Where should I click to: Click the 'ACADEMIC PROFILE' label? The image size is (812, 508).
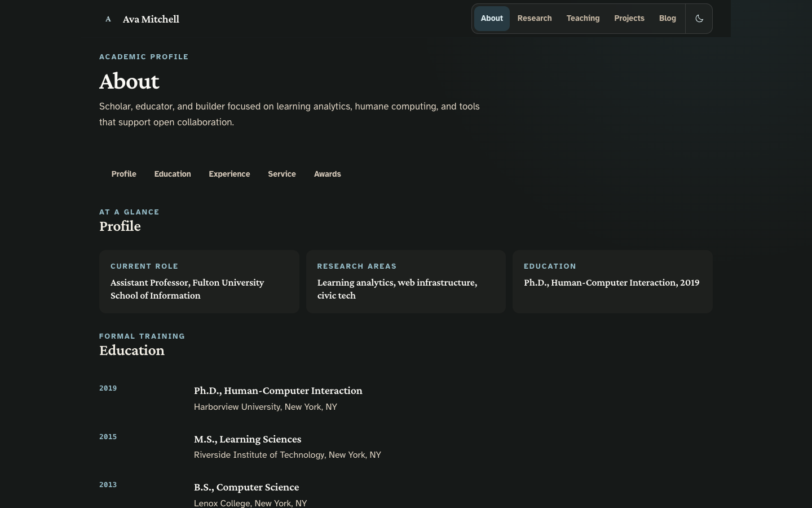click(144, 57)
